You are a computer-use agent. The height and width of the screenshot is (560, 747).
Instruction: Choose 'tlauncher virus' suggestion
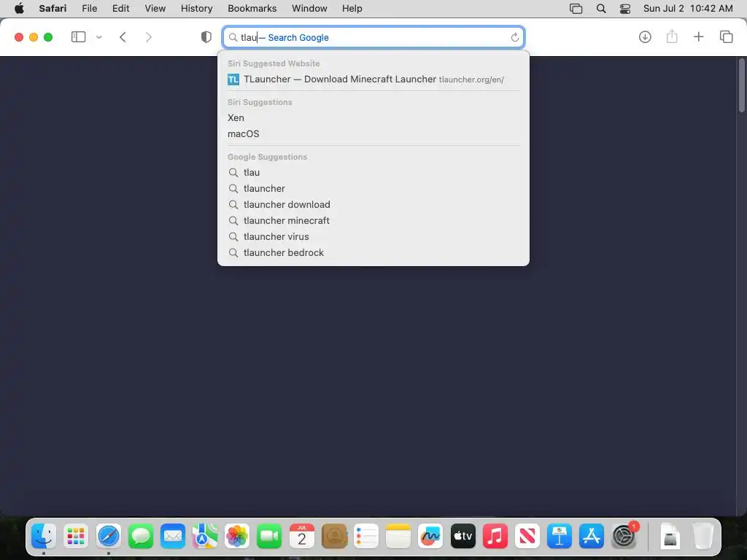coord(373,237)
